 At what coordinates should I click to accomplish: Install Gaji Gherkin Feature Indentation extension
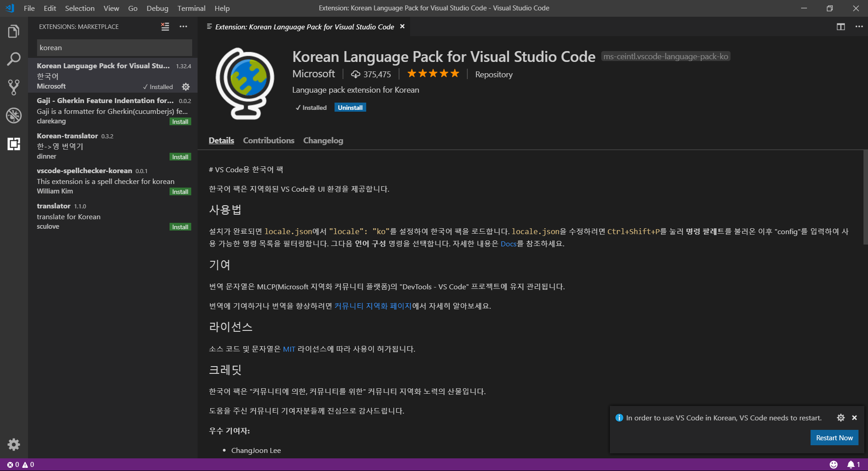tap(180, 122)
